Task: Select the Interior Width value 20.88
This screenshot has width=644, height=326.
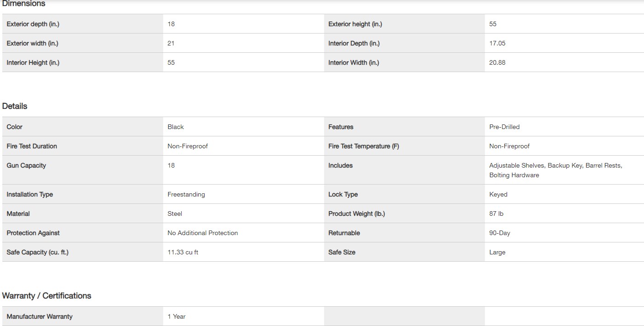Action: [497, 62]
